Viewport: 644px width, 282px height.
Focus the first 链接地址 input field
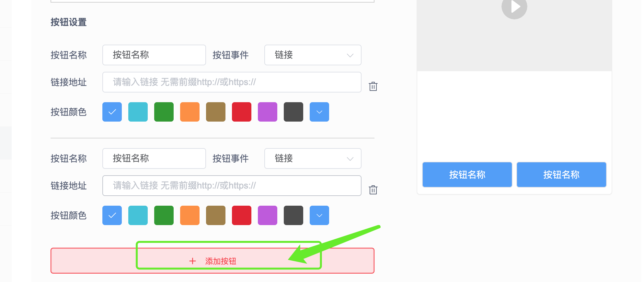click(x=232, y=82)
